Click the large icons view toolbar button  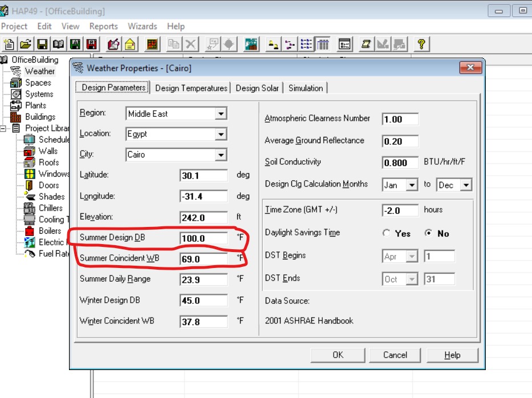pos(273,44)
